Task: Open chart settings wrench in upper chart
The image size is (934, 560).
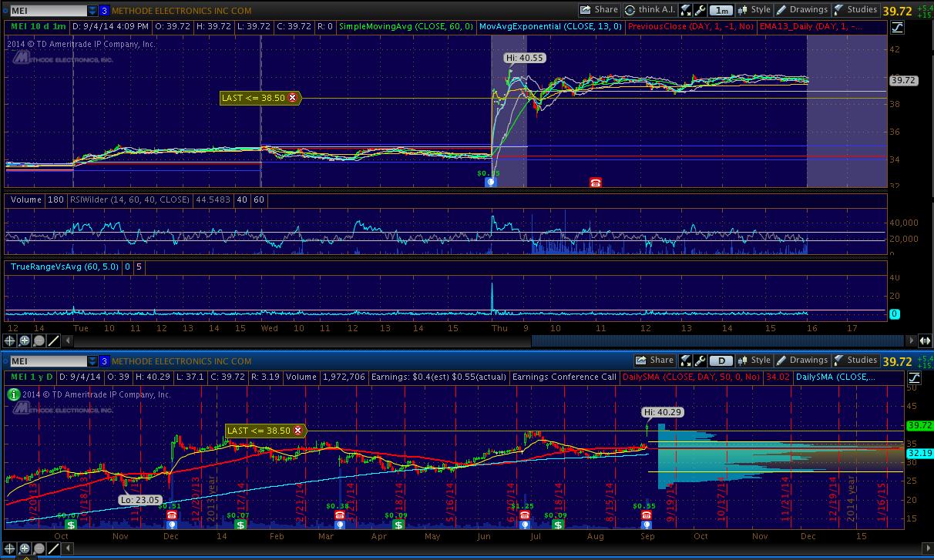Action: [700, 10]
